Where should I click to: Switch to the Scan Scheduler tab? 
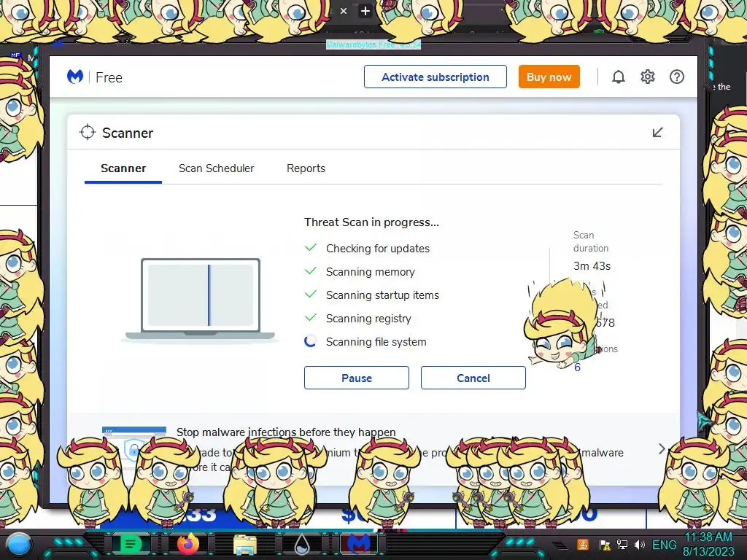[x=216, y=168]
